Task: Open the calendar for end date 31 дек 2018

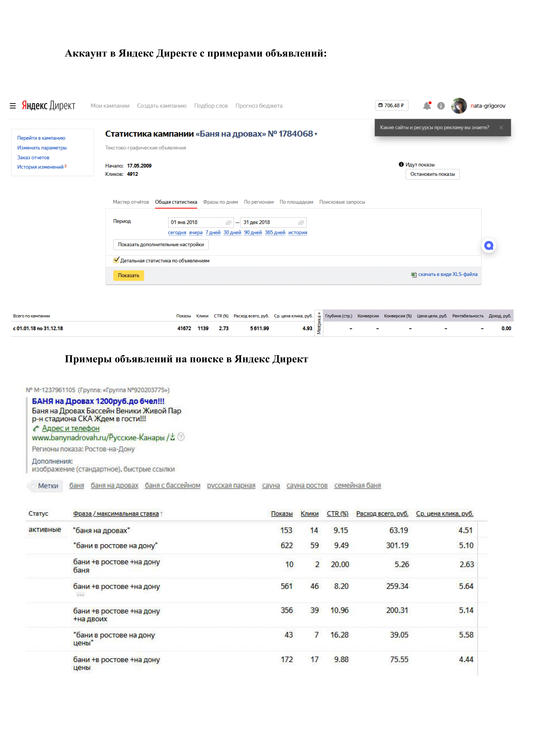Action: tap(301, 223)
